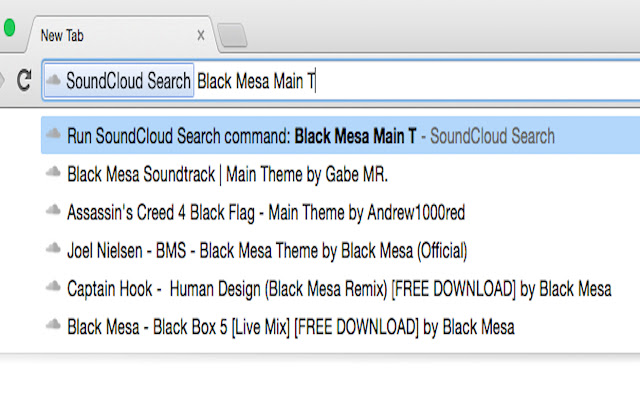Click the cloud icon beside Captain Hook suggestion
Viewport: 640px width, 400px height.
[x=53, y=288]
